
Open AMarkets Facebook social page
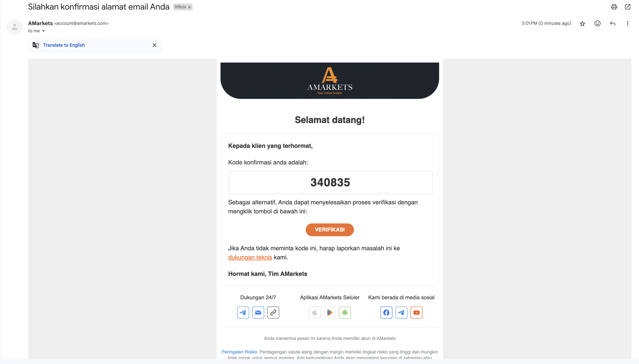coord(386,312)
